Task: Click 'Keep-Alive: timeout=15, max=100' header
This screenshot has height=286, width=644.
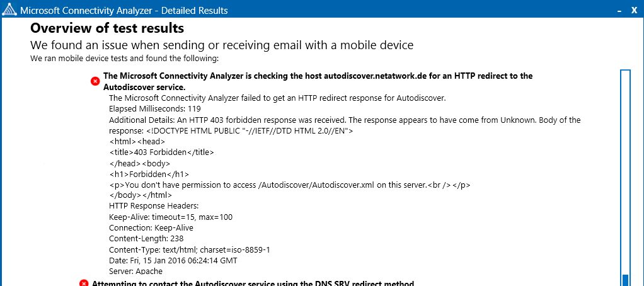Action: click(171, 217)
